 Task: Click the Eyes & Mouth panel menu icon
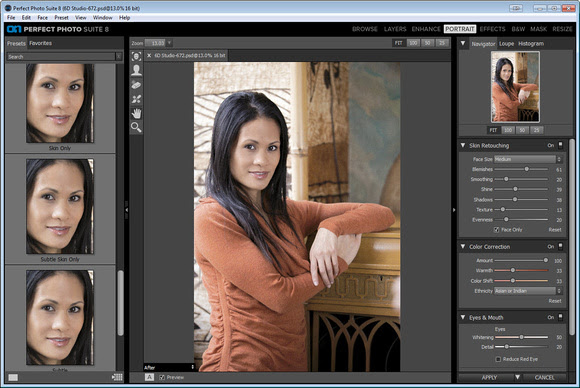tap(561, 317)
